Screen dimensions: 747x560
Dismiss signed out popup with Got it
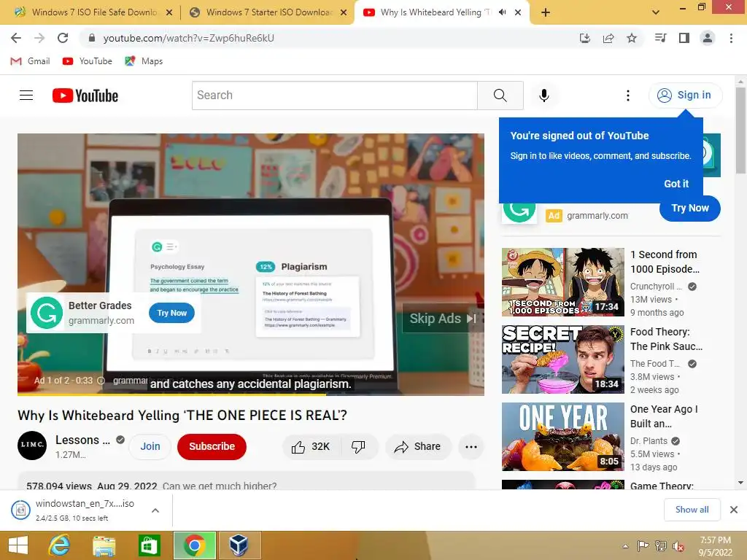coord(676,184)
